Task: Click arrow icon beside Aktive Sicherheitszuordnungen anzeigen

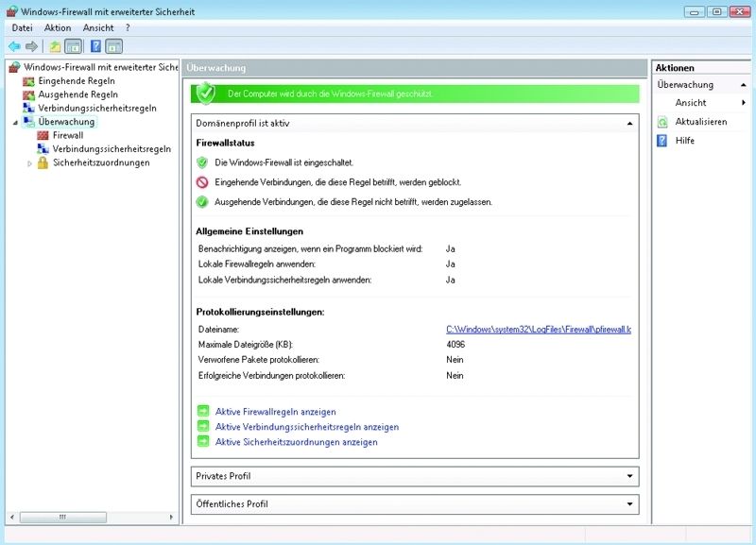Action: pos(203,441)
